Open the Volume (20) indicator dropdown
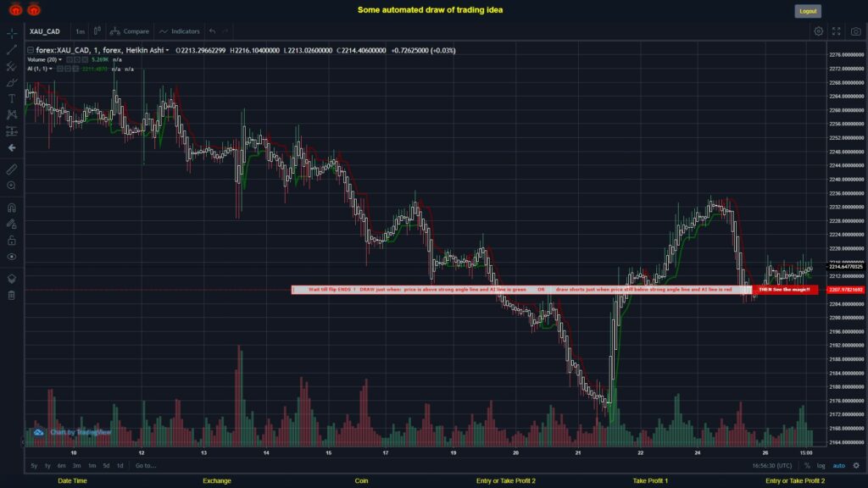The image size is (868, 488). coord(44,60)
